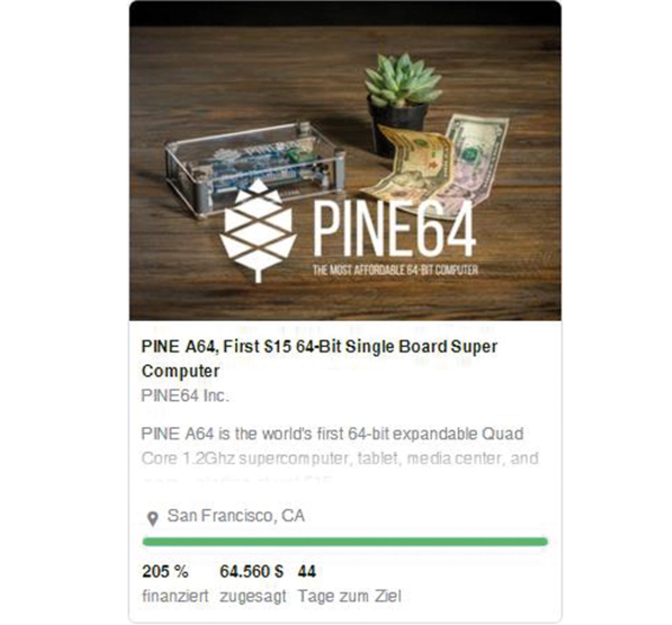Click the project description starting PINE A64 is
This screenshot has height=625, width=672.
pos(339,445)
